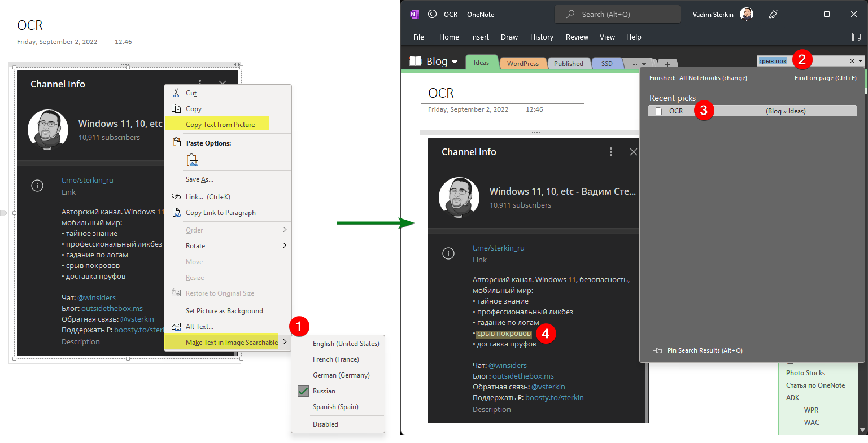
Task: Click @winsiders link in the left page picture
Action: click(x=97, y=297)
